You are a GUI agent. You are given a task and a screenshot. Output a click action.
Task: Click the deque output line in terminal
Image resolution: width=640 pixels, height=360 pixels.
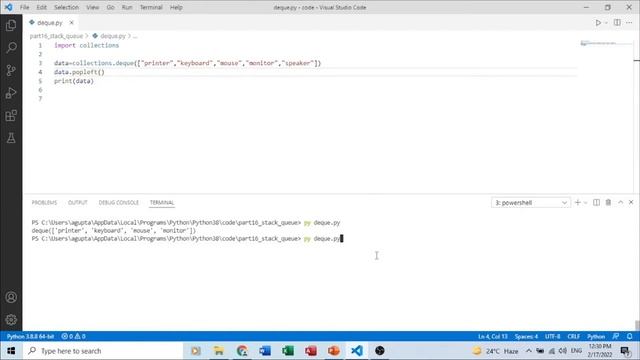[x=114, y=231]
